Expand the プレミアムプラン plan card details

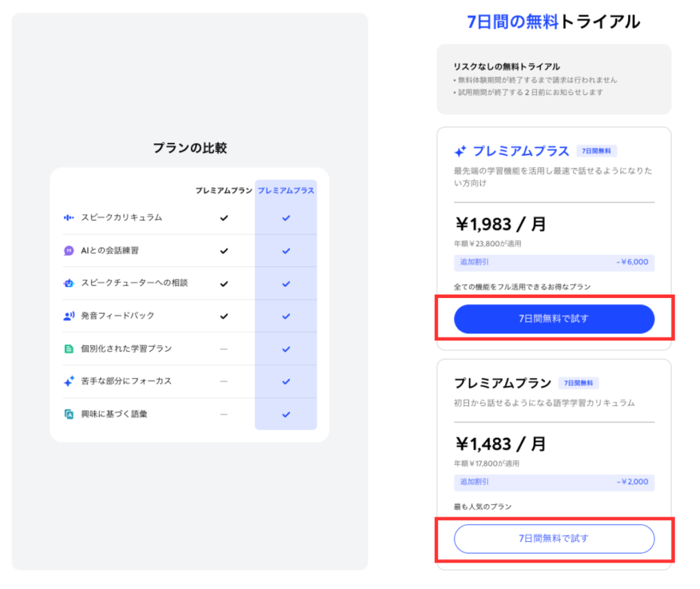[554, 458]
